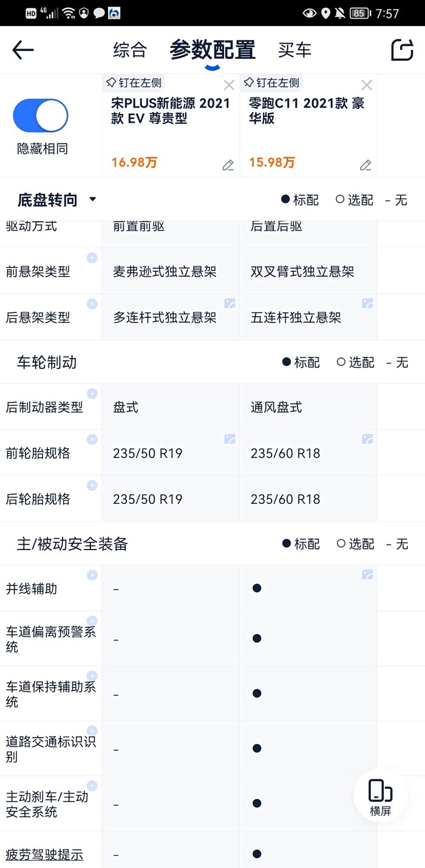Image resolution: width=425 pixels, height=868 pixels.
Task: Toggle the 隐藏相同 switch off
Action: [x=41, y=116]
